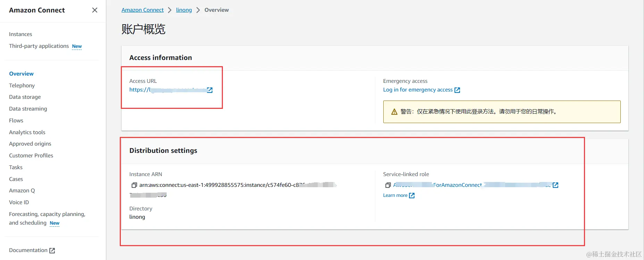The width and height of the screenshot is (644, 260).
Task: Open Third-party applications page
Action: 39,46
